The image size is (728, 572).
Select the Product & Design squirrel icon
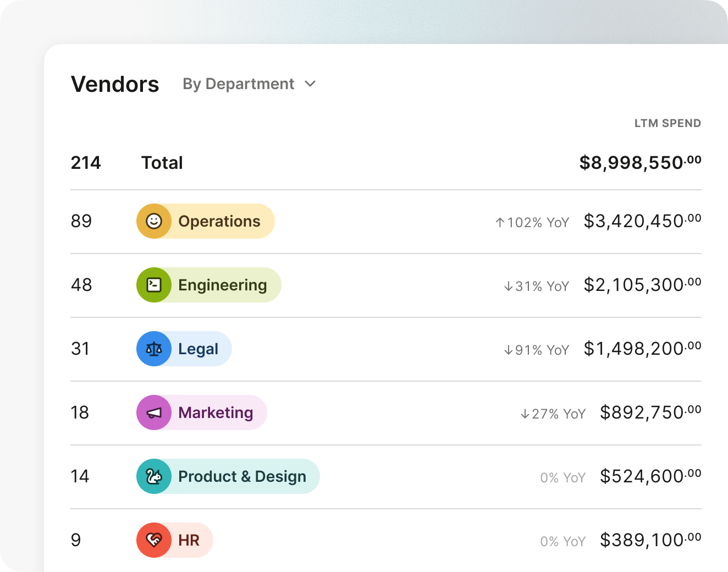click(154, 476)
